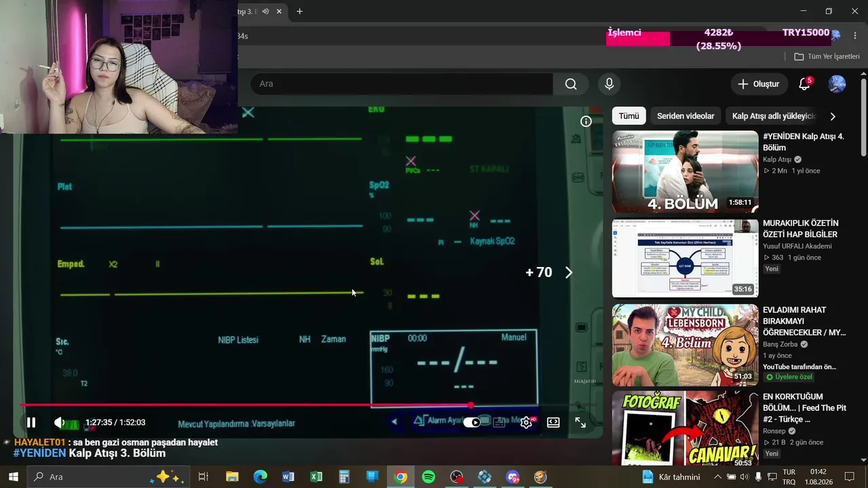Click the Oluştur create button
Viewport: 868px width, 488px height.
pos(759,84)
